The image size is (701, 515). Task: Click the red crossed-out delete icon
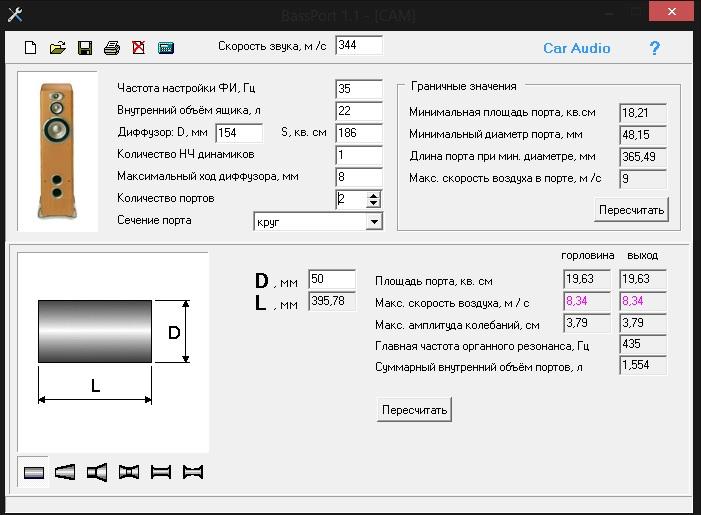coord(139,48)
